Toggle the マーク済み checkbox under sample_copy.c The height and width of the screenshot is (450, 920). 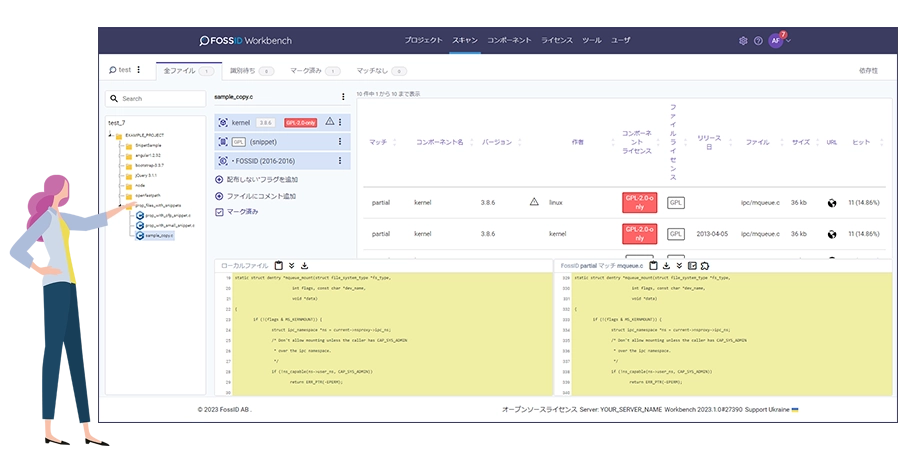point(219,212)
